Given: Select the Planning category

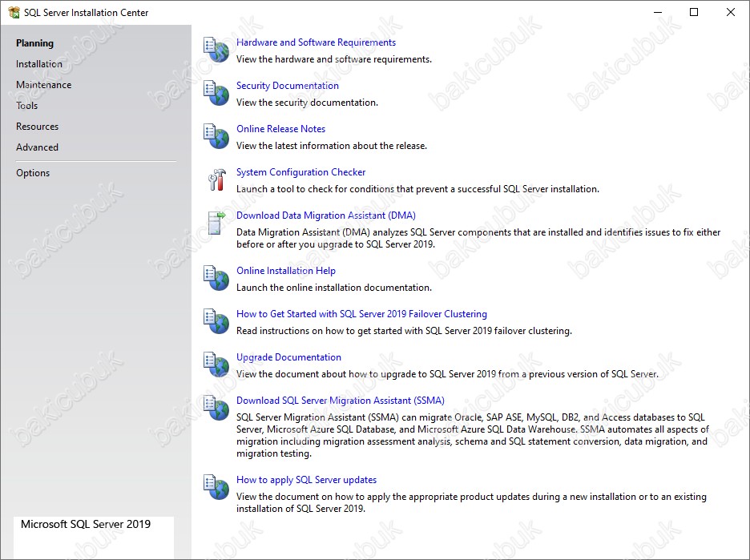Looking at the screenshot, I should coord(35,43).
